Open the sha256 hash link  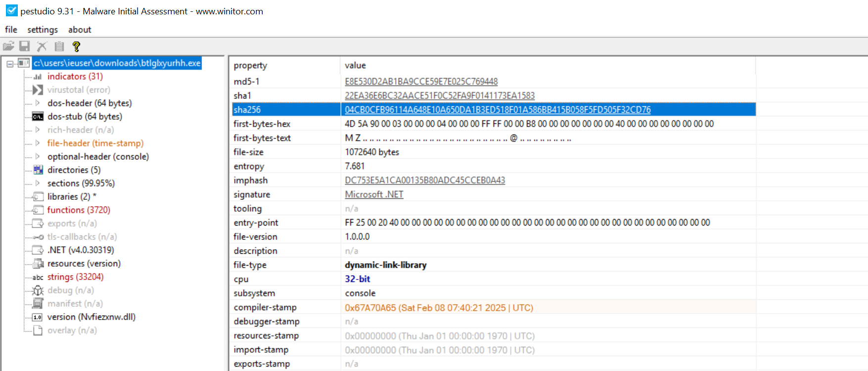click(x=498, y=110)
